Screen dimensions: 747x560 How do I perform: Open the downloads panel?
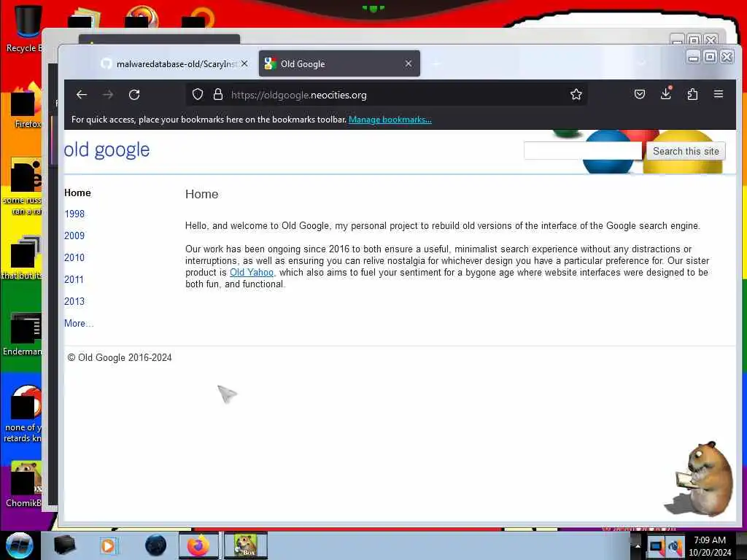coord(666,93)
